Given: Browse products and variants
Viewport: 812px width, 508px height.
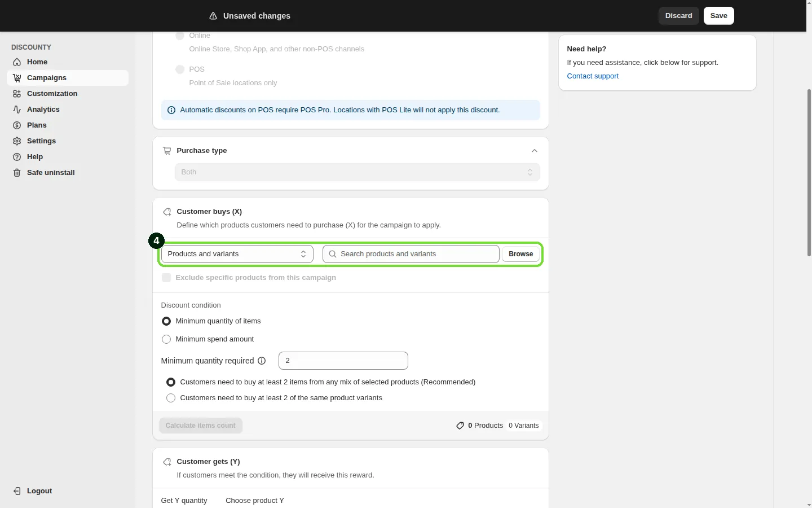Looking at the screenshot, I should [521, 254].
